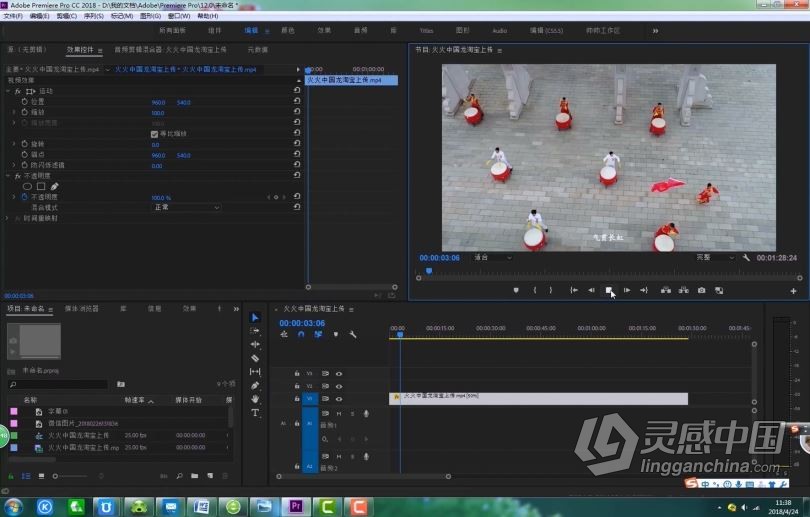Click the project panel search field
Image resolution: width=810 pixels, height=517 pixels.
pos(58,384)
